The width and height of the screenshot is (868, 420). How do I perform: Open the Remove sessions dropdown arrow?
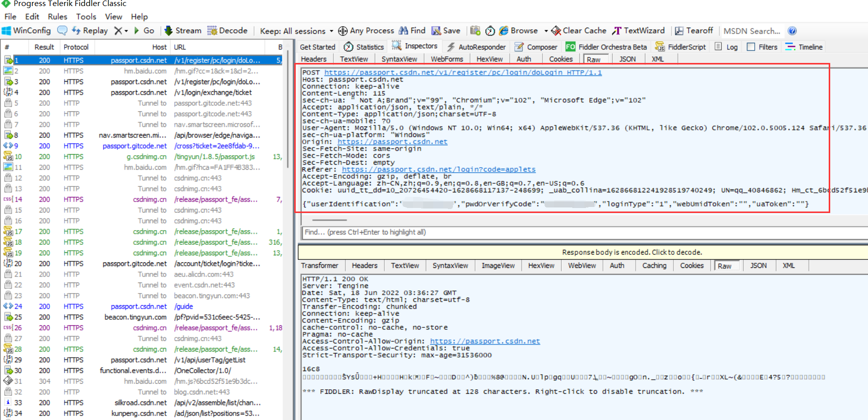[126, 31]
